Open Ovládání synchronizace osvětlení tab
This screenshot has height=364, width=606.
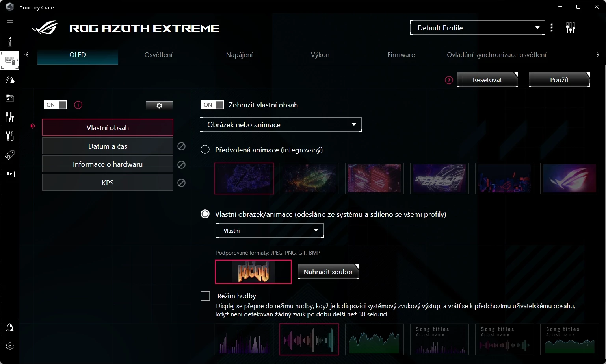click(x=496, y=55)
